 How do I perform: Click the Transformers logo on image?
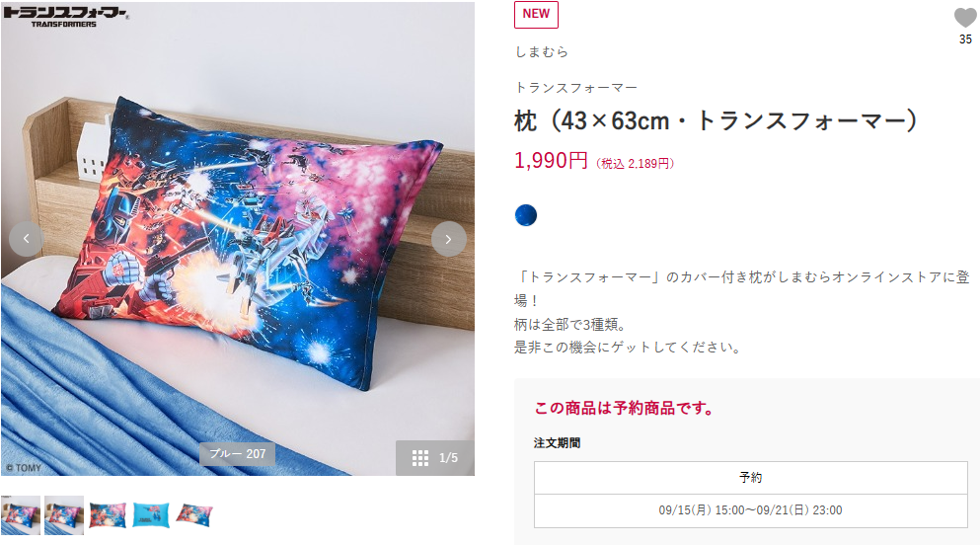(65, 16)
